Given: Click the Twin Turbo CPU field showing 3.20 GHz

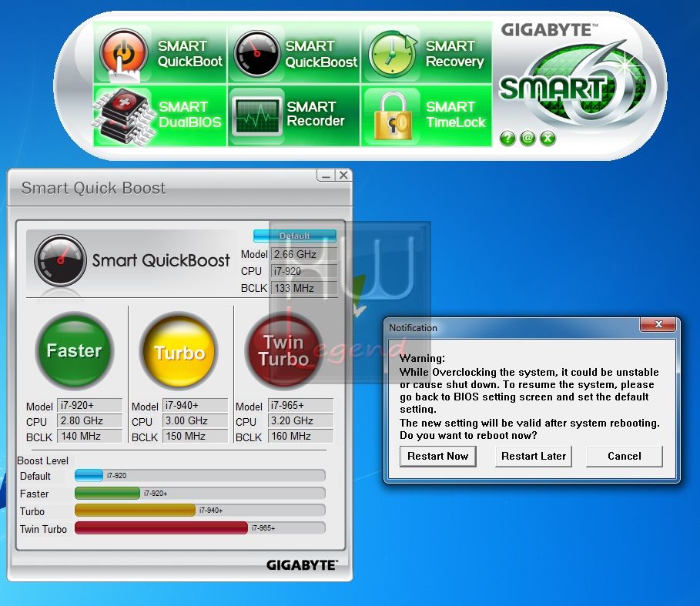Looking at the screenshot, I should tap(301, 420).
